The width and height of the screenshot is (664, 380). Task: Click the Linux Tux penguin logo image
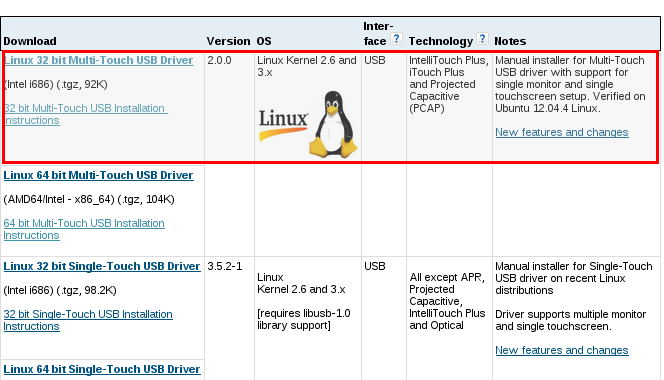[333, 124]
